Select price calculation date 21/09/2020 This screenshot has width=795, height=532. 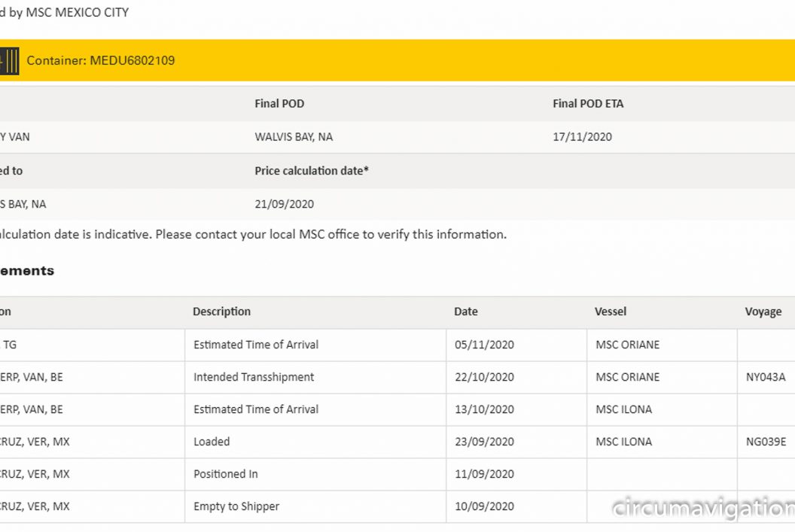point(284,204)
